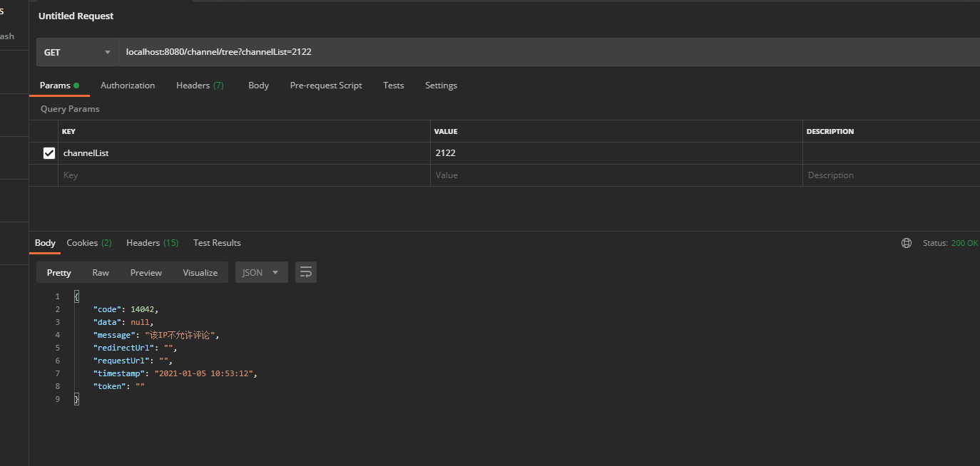Go to the Tests tab

[393, 86]
